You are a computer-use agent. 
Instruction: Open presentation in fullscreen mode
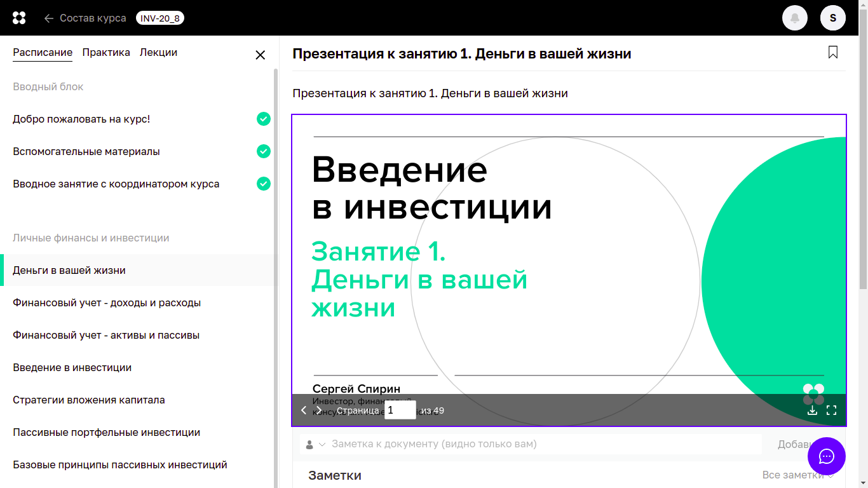click(831, 410)
